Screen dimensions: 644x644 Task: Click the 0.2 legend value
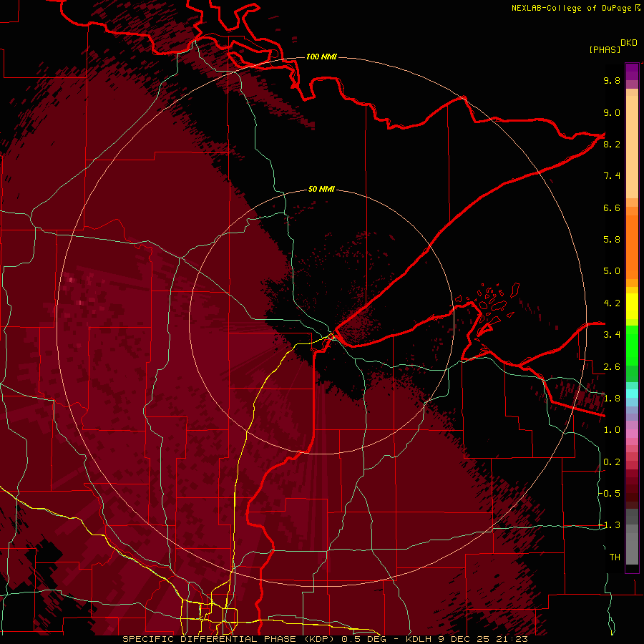tap(612, 462)
